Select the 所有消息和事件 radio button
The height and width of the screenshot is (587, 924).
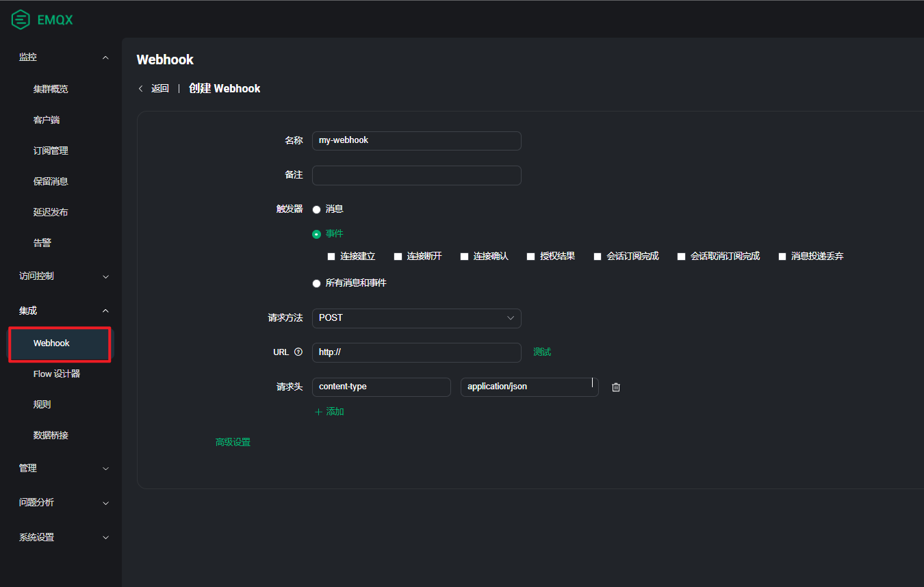(x=316, y=283)
